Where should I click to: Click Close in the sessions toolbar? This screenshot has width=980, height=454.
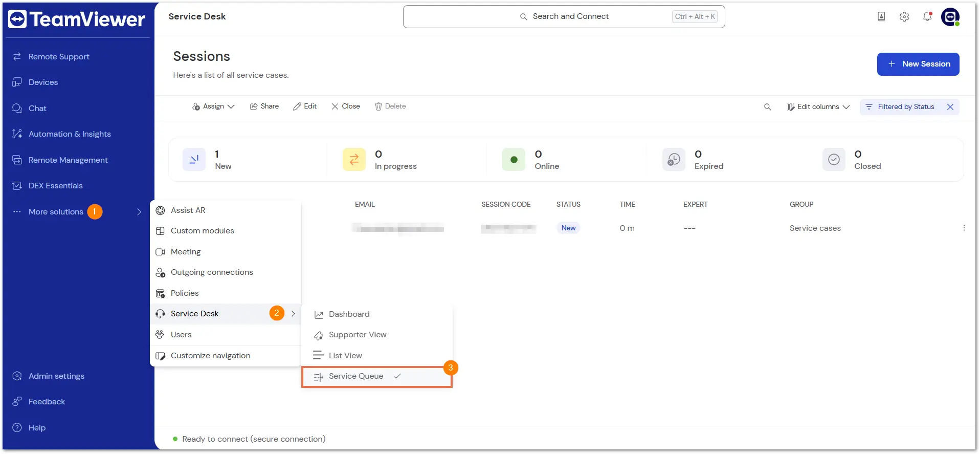coord(346,106)
